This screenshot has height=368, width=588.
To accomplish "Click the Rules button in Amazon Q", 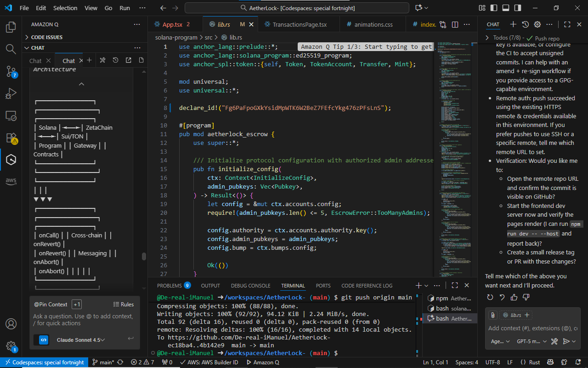I will point(124,305).
